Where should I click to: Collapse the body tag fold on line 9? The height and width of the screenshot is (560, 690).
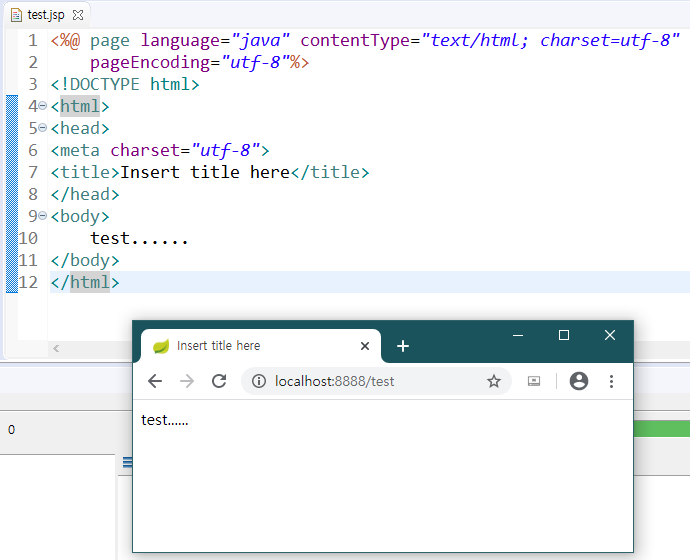43,216
